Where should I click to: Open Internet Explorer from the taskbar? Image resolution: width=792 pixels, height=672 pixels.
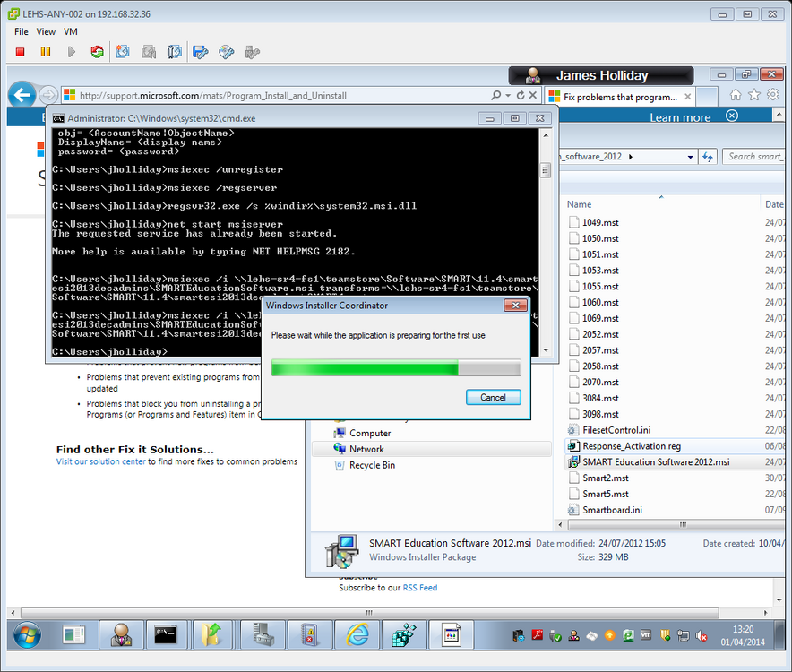click(x=357, y=634)
